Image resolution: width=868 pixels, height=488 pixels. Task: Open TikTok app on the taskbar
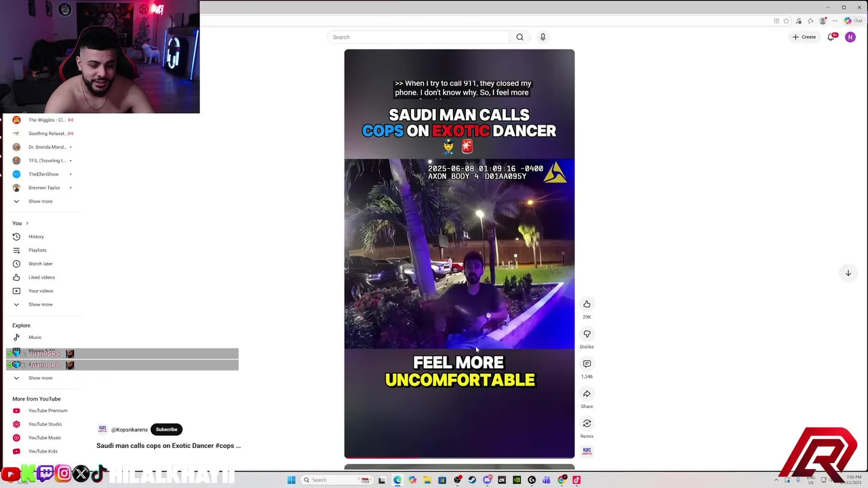pyautogui.click(x=576, y=480)
